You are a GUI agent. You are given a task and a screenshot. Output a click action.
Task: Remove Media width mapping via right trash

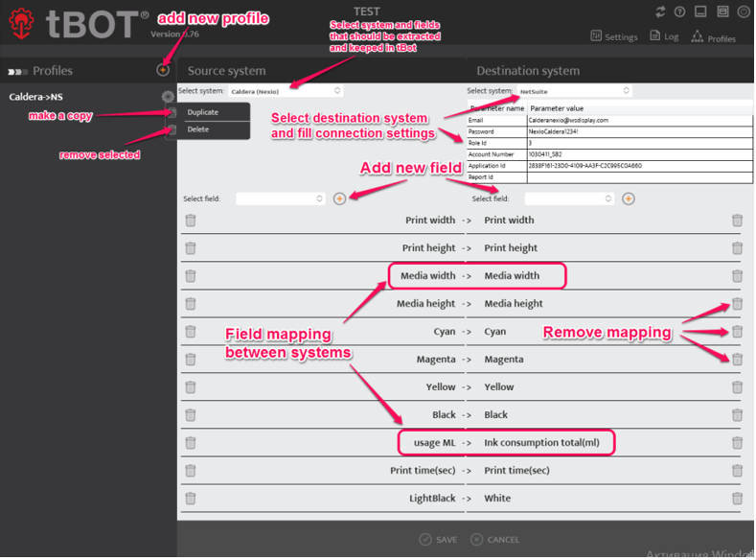[737, 276]
